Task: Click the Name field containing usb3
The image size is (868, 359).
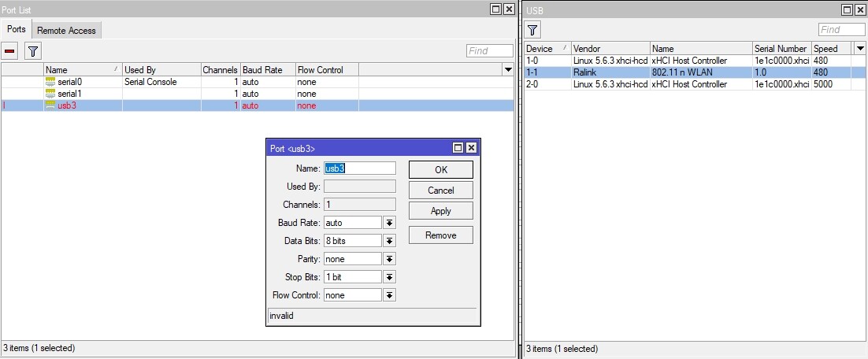Action: pos(360,168)
